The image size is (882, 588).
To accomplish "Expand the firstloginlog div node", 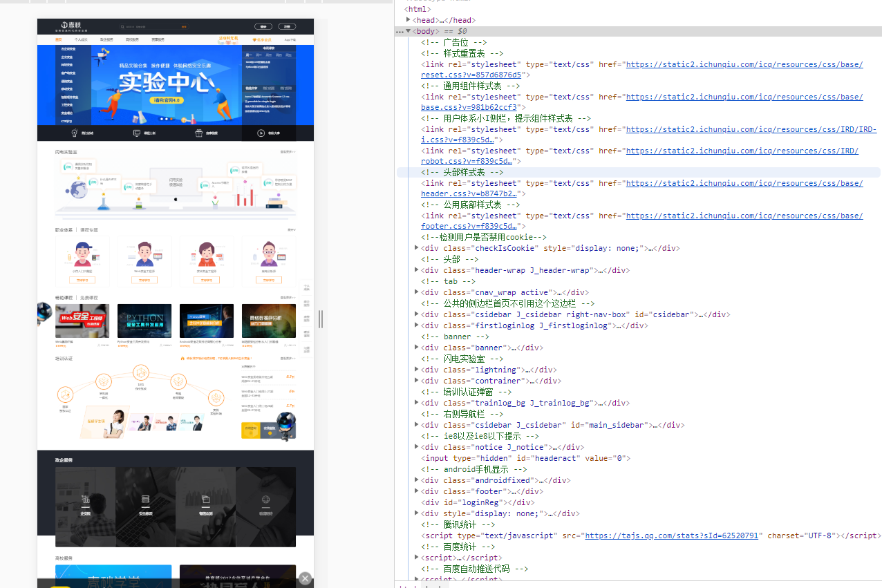I will tap(416, 325).
